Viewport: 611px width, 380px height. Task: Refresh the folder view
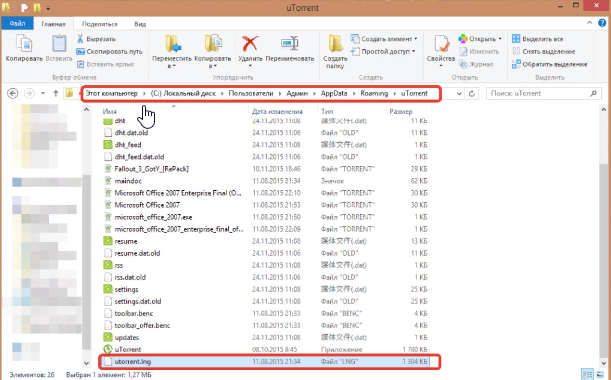[472, 94]
